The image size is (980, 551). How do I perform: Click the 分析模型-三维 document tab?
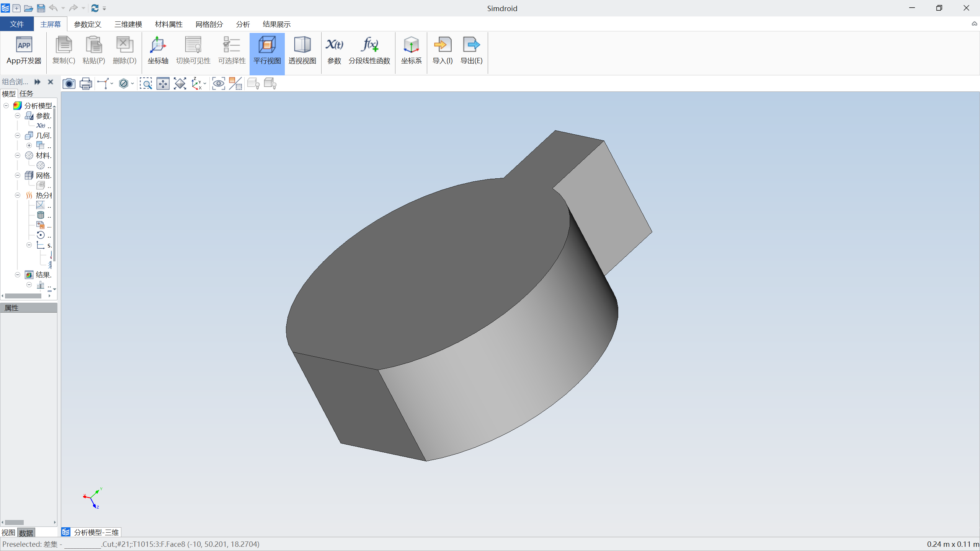click(91, 532)
